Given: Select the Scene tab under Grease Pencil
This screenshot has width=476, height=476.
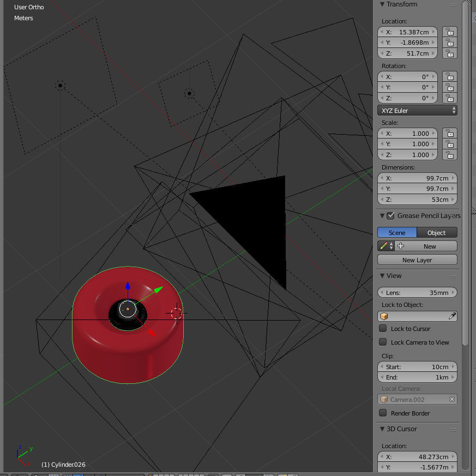Looking at the screenshot, I should pyautogui.click(x=396, y=232).
